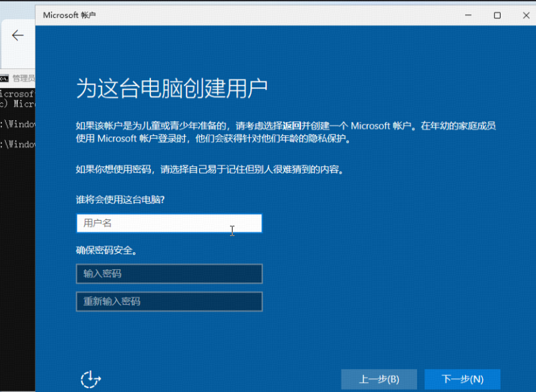This screenshot has width=536, height=392.
Task: Click the Microsoft 帐户 title text
Action: pos(70,15)
